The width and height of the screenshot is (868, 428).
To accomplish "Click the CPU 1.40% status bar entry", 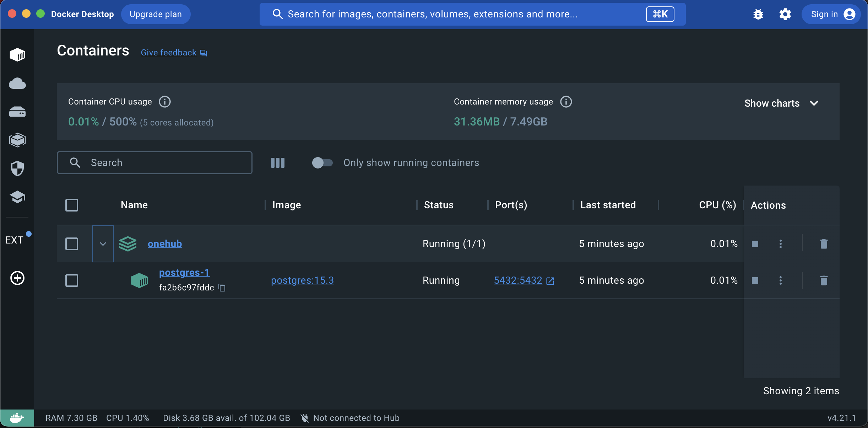I will [x=128, y=418].
